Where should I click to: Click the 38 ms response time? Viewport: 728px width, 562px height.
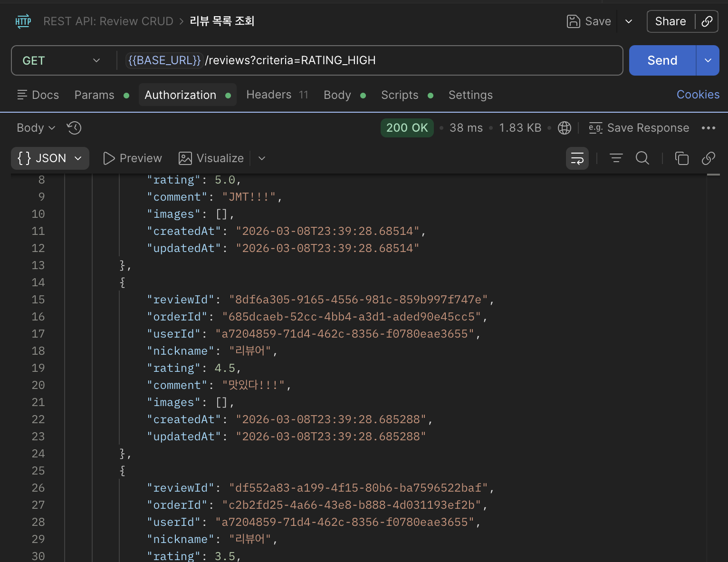[466, 128]
